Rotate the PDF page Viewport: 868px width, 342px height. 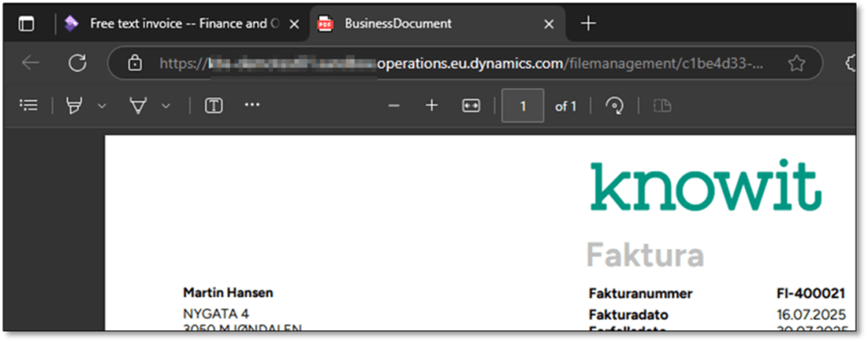coord(613,106)
